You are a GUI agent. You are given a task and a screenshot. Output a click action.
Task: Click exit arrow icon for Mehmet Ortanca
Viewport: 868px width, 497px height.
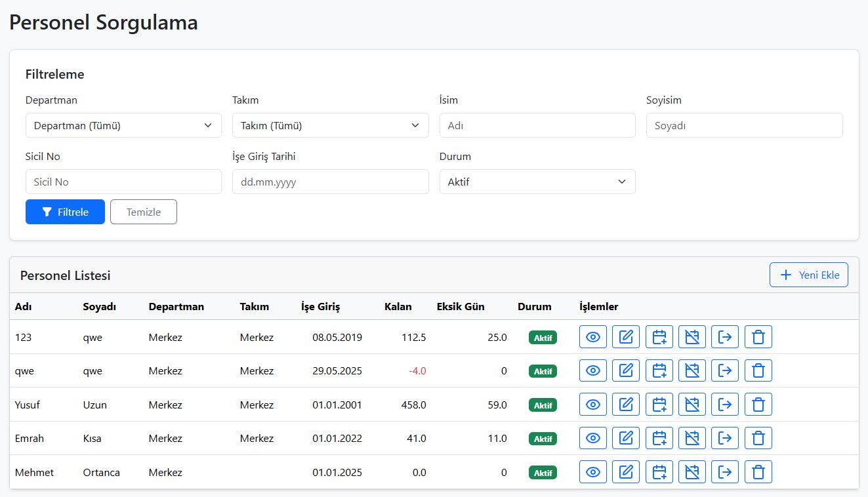coord(725,472)
